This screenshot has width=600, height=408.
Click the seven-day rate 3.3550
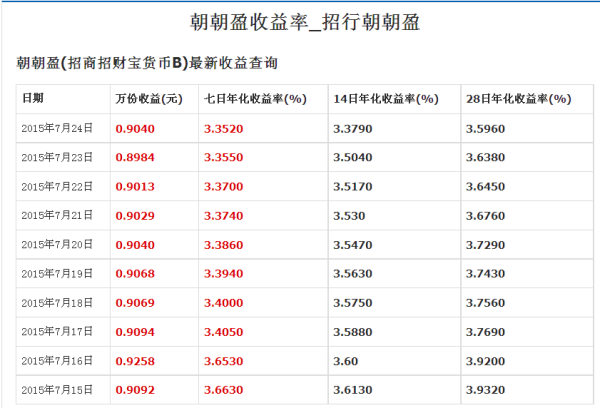(223, 157)
